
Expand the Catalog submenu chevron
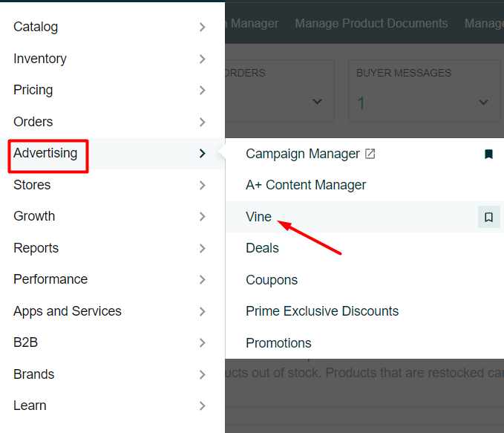[203, 27]
